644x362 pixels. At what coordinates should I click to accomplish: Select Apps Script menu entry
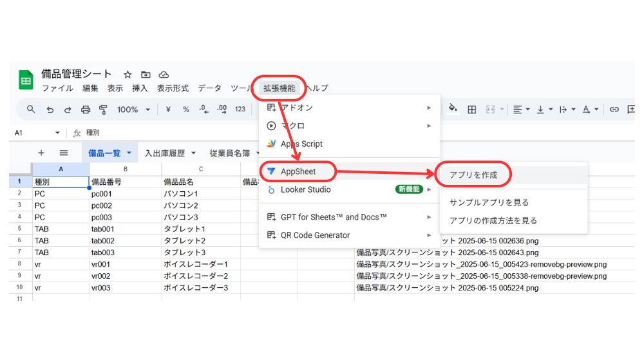coord(350,144)
